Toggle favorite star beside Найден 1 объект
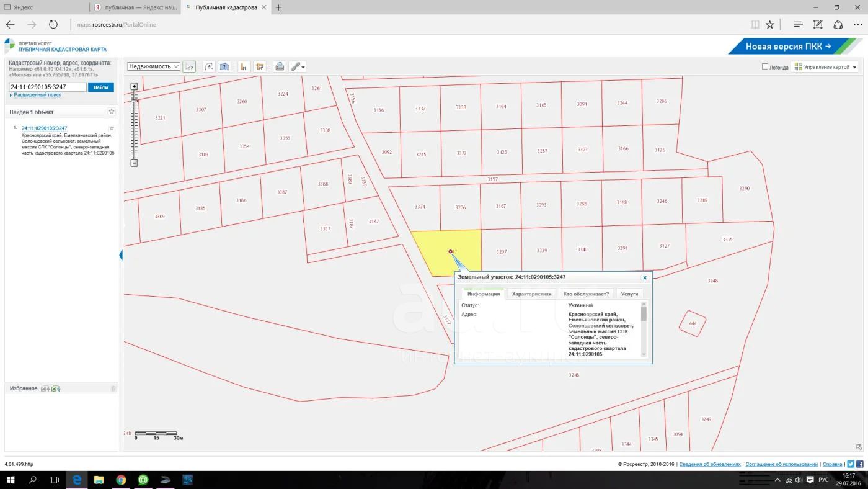Viewport: 868px width, 489px height. (x=112, y=112)
